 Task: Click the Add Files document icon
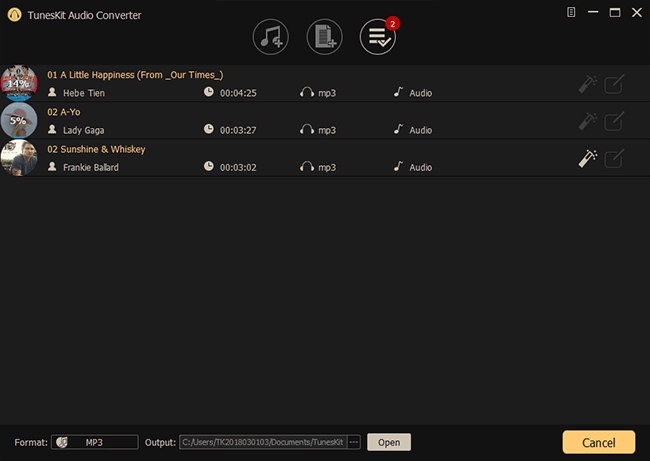pyautogui.click(x=325, y=37)
